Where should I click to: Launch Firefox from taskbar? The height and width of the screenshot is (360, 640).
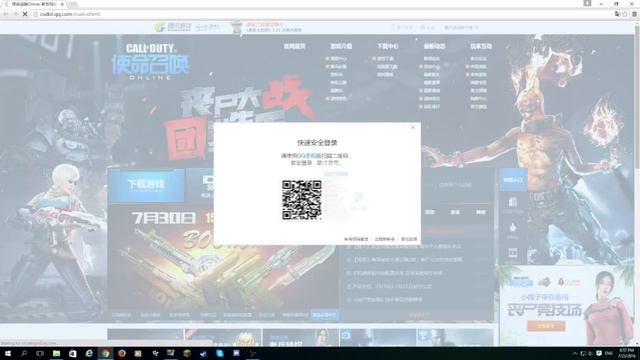click(x=122, y=353)
